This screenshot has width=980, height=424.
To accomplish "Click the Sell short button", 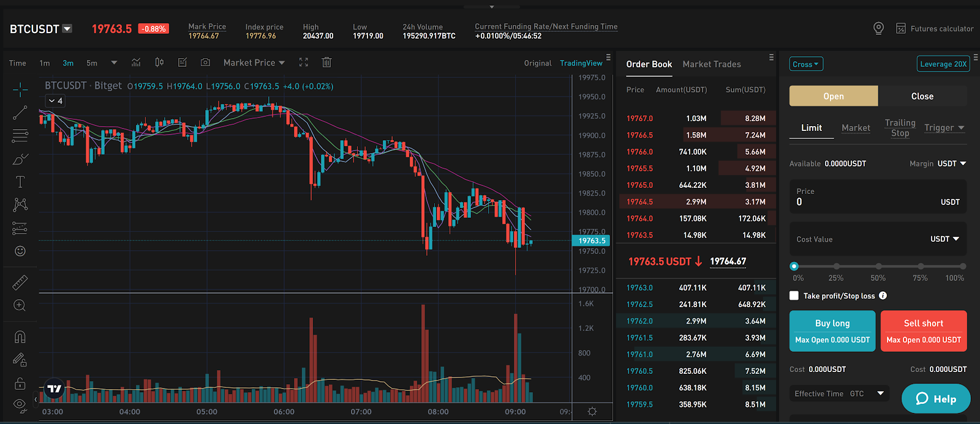I will pos(924,331).
